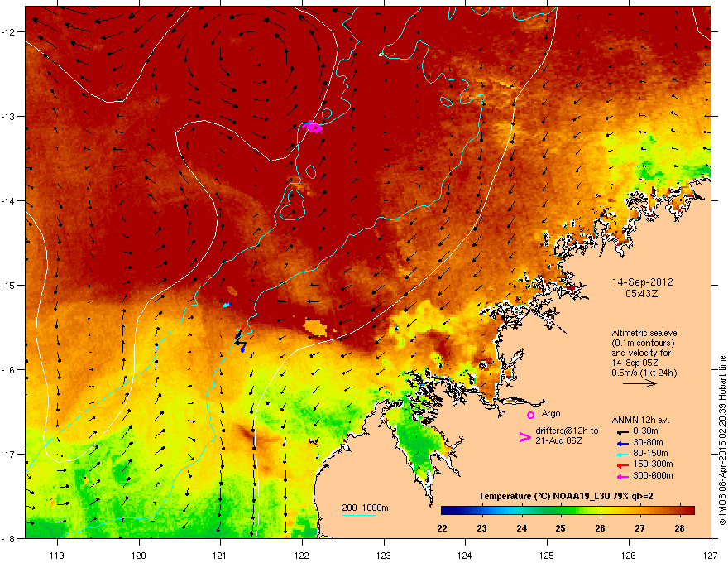
Task: Click the cyan-blue mooring marker near -15.25 latitude
Action: pyautogui.click(x=227, y=305)
